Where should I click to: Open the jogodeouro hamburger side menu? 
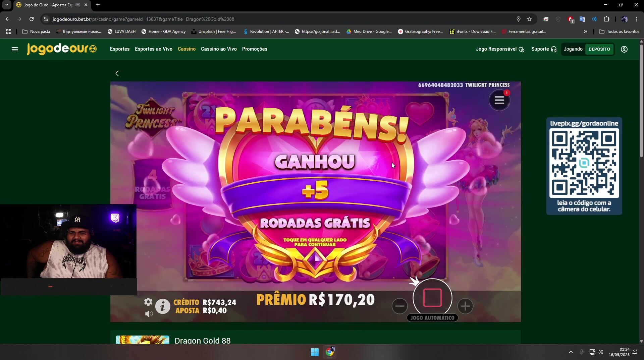click(15, 49)
